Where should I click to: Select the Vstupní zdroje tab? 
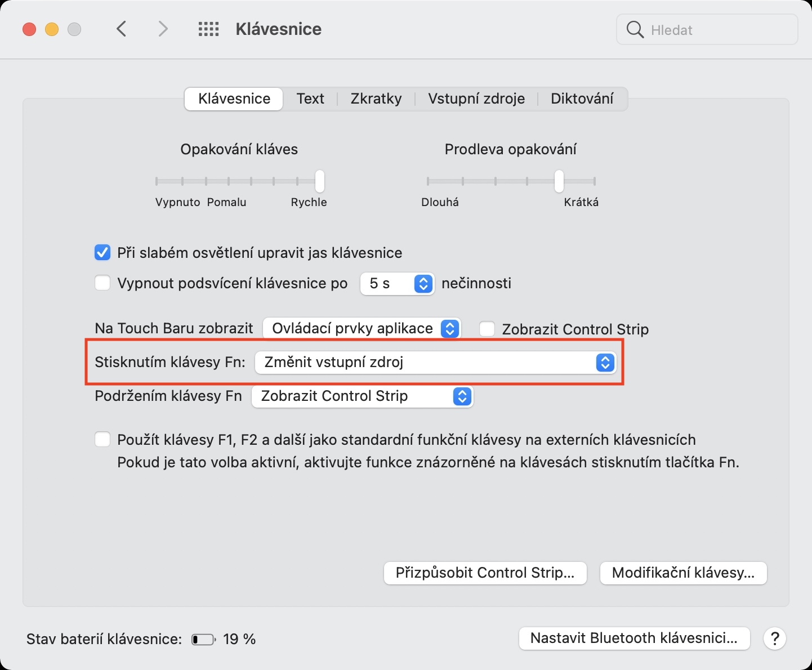[x=476, y=99]
